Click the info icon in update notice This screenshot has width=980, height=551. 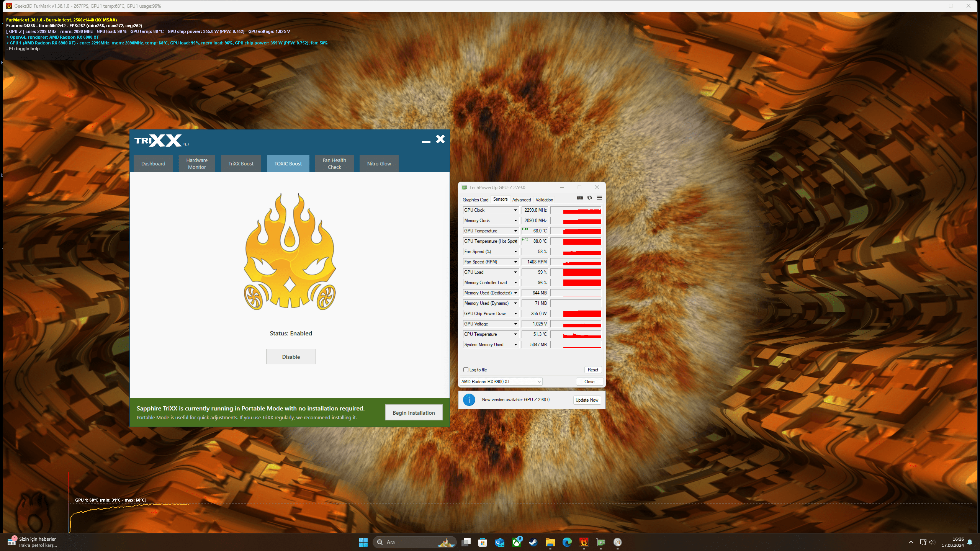click(469, 400)
